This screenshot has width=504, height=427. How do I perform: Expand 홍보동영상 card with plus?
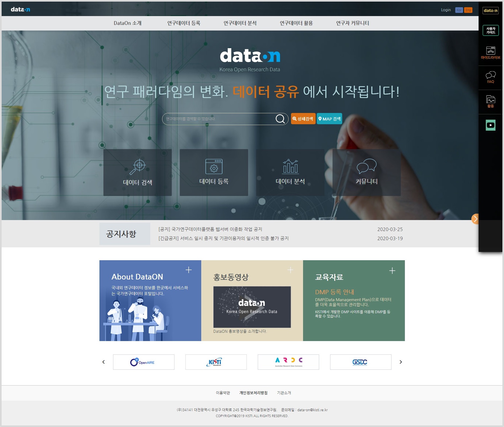tap(290, 270)
